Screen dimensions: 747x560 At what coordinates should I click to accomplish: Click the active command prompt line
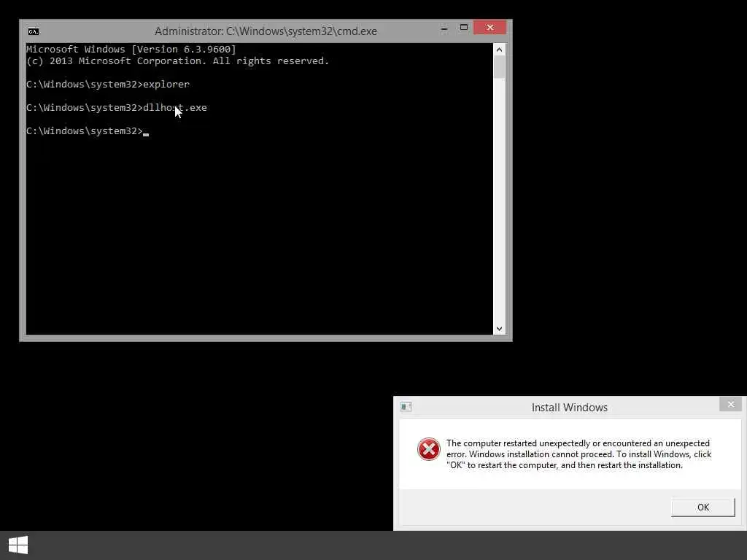88,131
